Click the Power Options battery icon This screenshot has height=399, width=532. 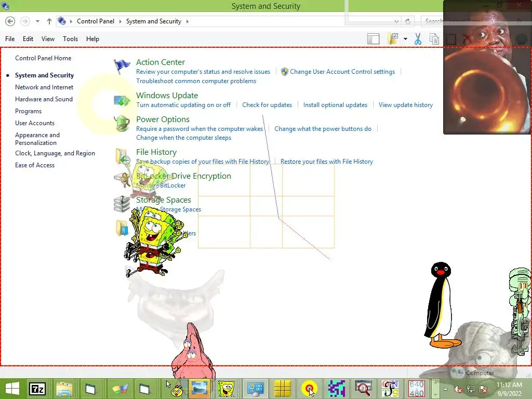click(122, 124)
